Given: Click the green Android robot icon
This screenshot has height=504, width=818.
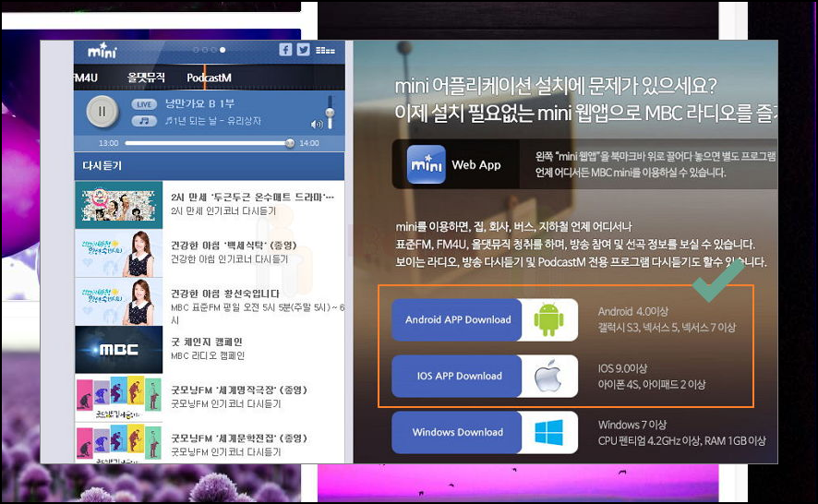Looking at the screenshot, I should pos(548,319).
